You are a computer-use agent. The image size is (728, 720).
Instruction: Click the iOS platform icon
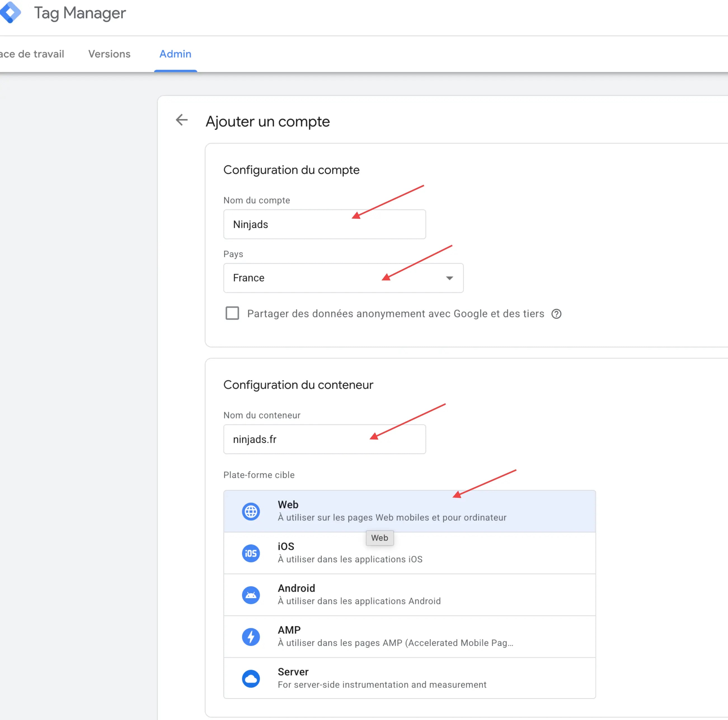click(251, 553)
